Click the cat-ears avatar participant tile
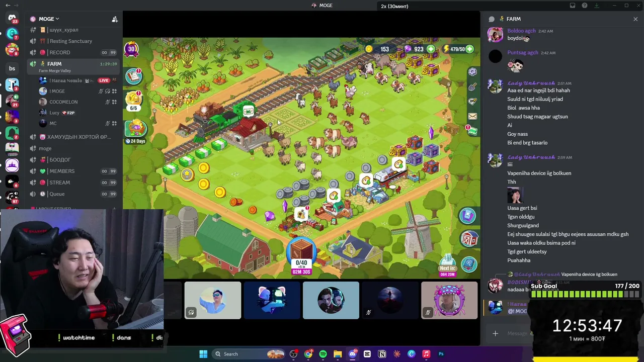Viewport: 644px width, 362px height. pyautogui.click(x=272, y=300)
